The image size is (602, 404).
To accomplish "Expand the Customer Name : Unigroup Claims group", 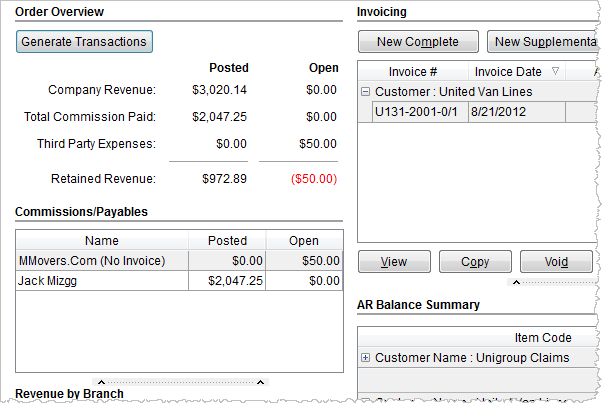I will pyautogui.click(x=365, y=358).
